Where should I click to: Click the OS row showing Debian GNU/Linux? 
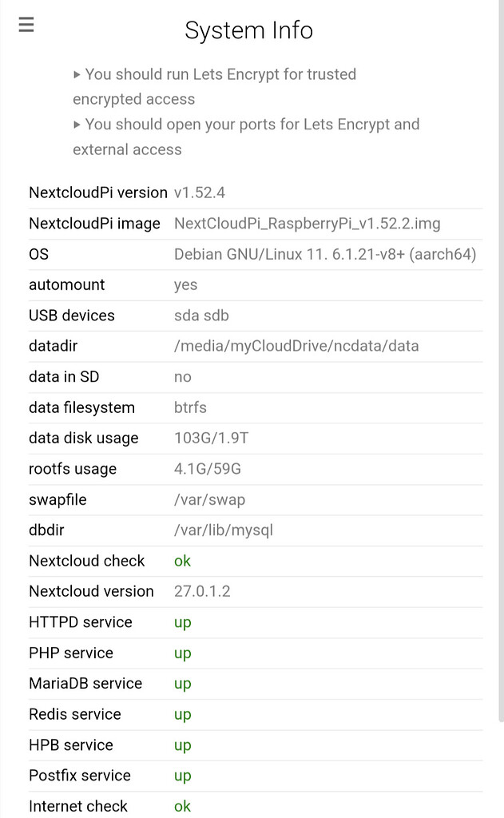[324, 254]
